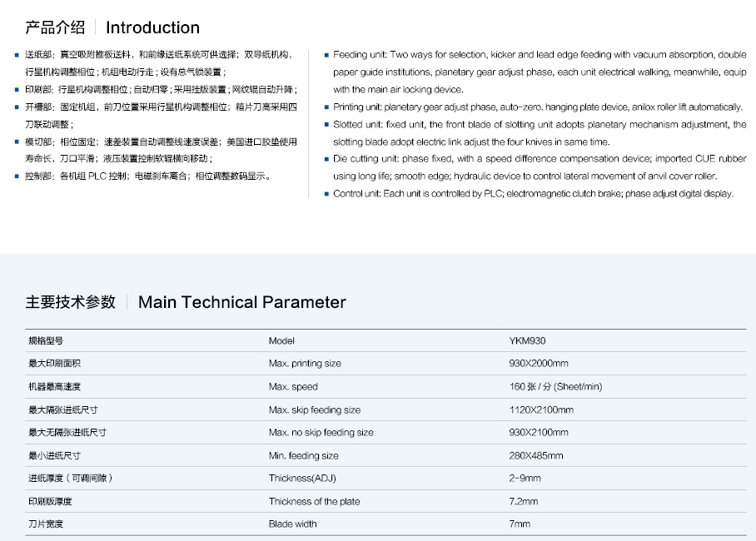Viewport: 756px width, 541px height.
Task: Click the bullet before English "Printing unit" line
Action: [326, 107]
